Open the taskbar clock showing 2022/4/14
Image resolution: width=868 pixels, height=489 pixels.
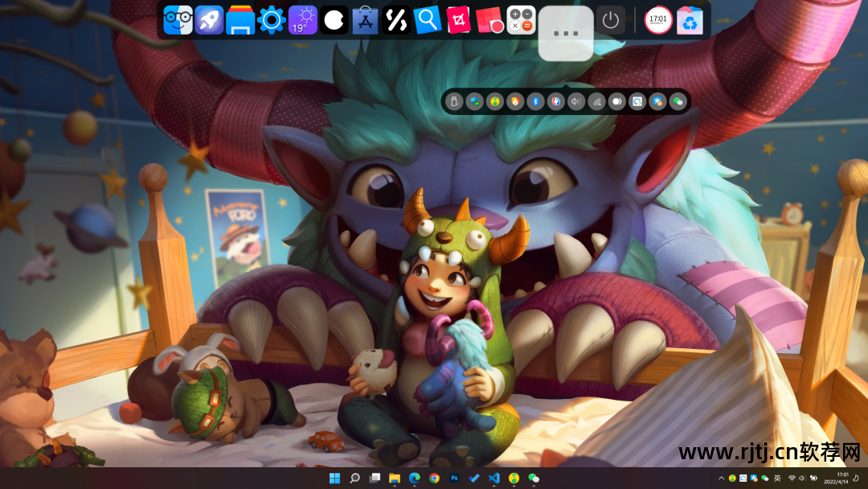pyautogui.click(x=837, y=479)
